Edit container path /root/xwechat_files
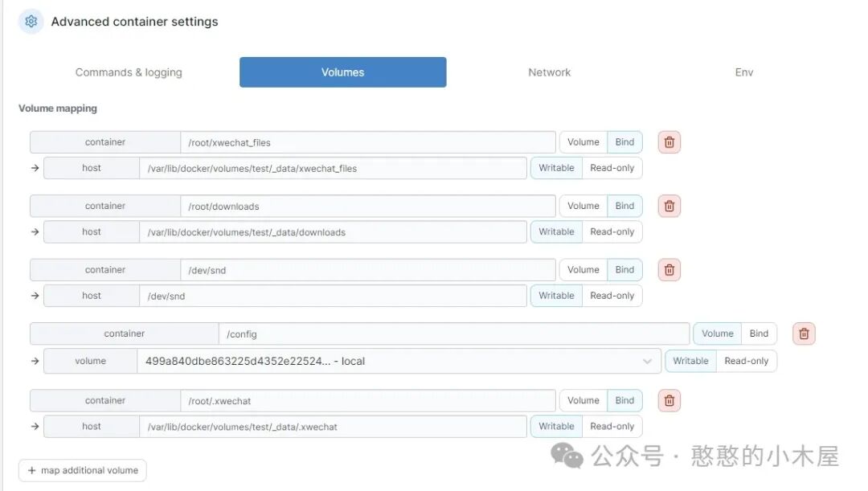The image size is (868, 491). tap(367, 143)
